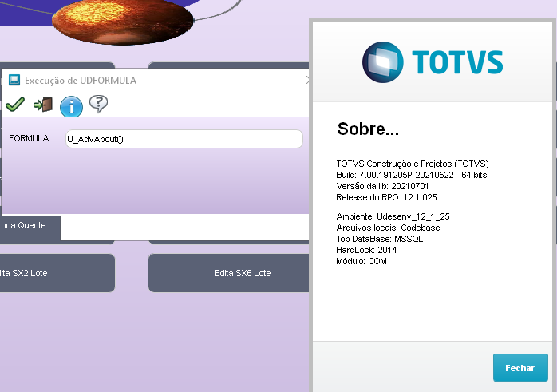Screen dimensions: 557x392
Task: Click the green checkmark confirm icon
Action: (14, 105)
